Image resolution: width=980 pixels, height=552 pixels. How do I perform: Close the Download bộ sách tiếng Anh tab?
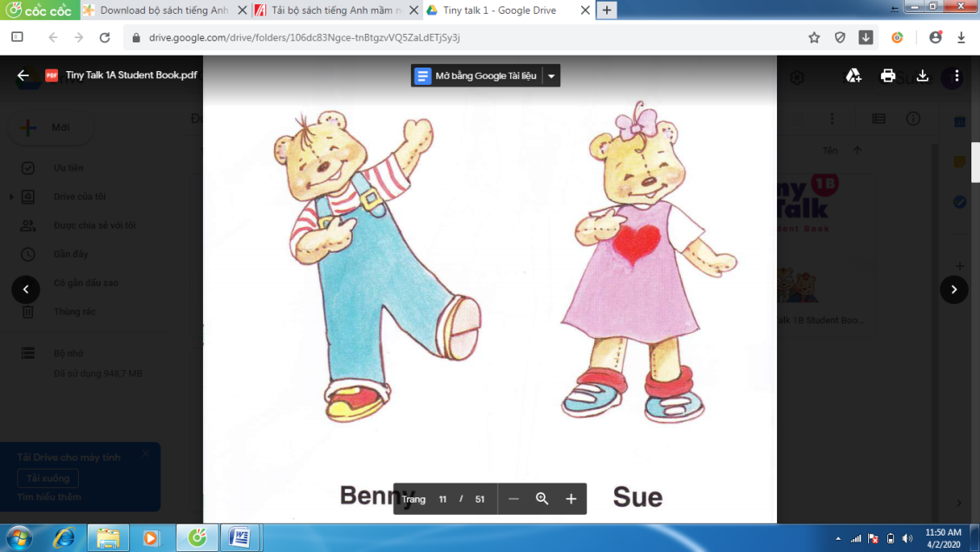click(x=243, y=10)
